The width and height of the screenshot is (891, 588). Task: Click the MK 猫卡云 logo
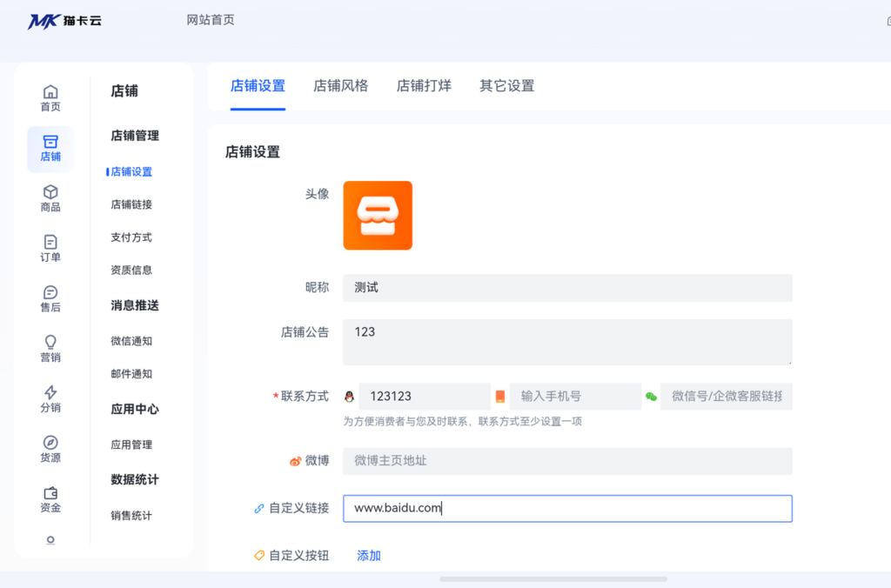coord(64,22)
